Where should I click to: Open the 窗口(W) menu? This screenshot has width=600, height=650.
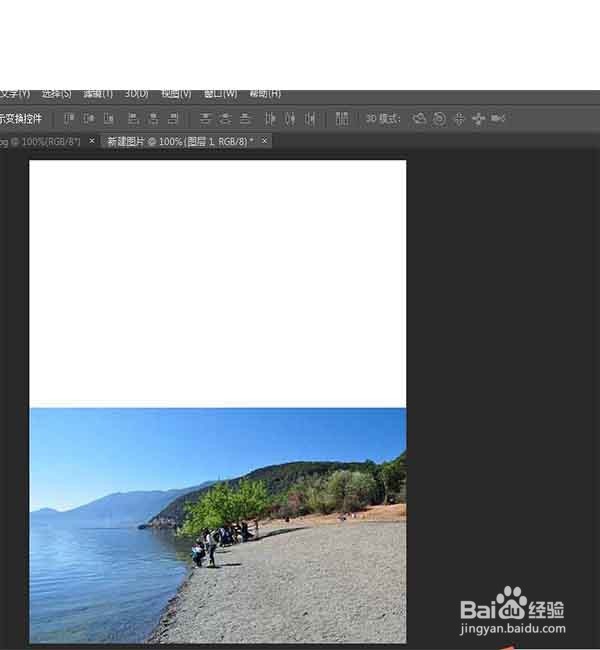[x=221, y=94]
